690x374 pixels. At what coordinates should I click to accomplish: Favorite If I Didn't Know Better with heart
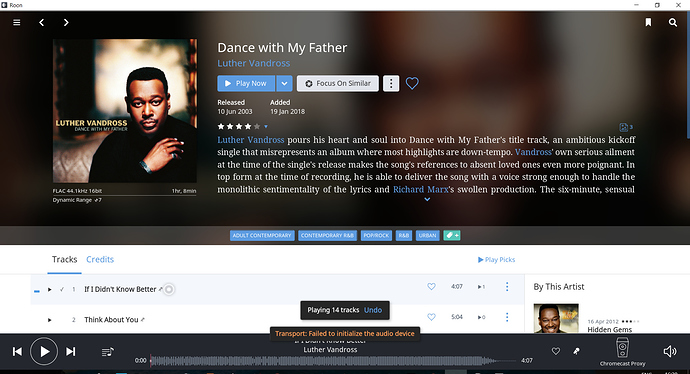(x=431, y=286)
